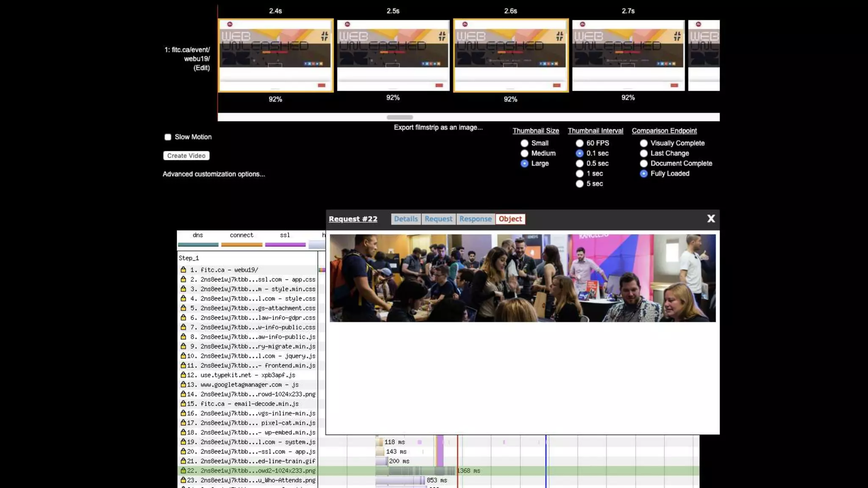Select Small thumbnail size
The height and width of the screenshot is (488, 868).
tap(524, 143)
